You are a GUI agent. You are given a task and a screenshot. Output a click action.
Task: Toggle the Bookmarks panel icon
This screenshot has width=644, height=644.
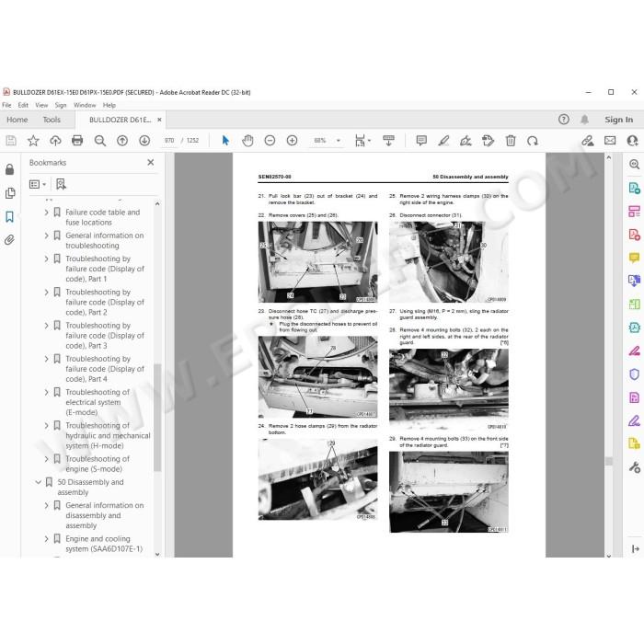tap(10, 216)
